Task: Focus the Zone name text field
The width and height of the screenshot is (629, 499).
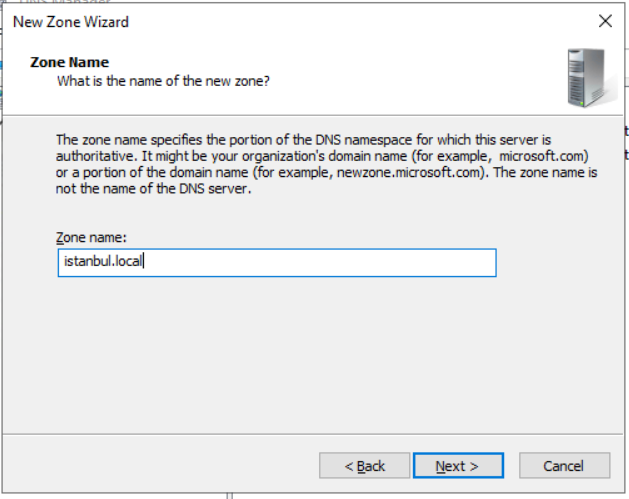Action: click(x=300, y=263)
